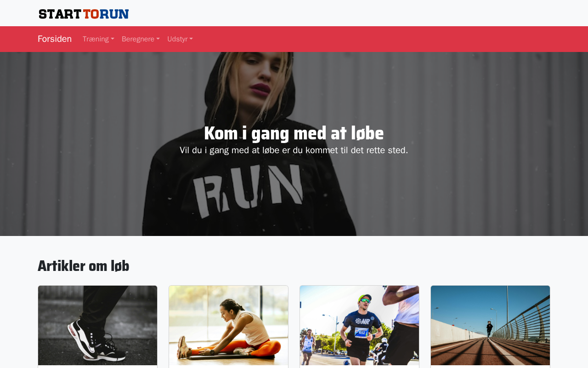This screenshot has height=368, width=588.
Task: Expand the Beregnere dropdown menu
Action: click(141, 39)
